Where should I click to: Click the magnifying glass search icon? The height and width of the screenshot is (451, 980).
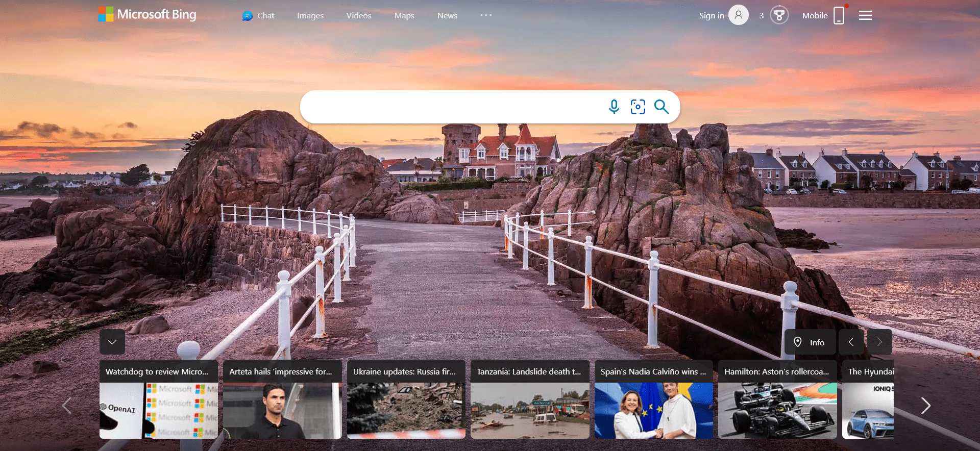661,107
